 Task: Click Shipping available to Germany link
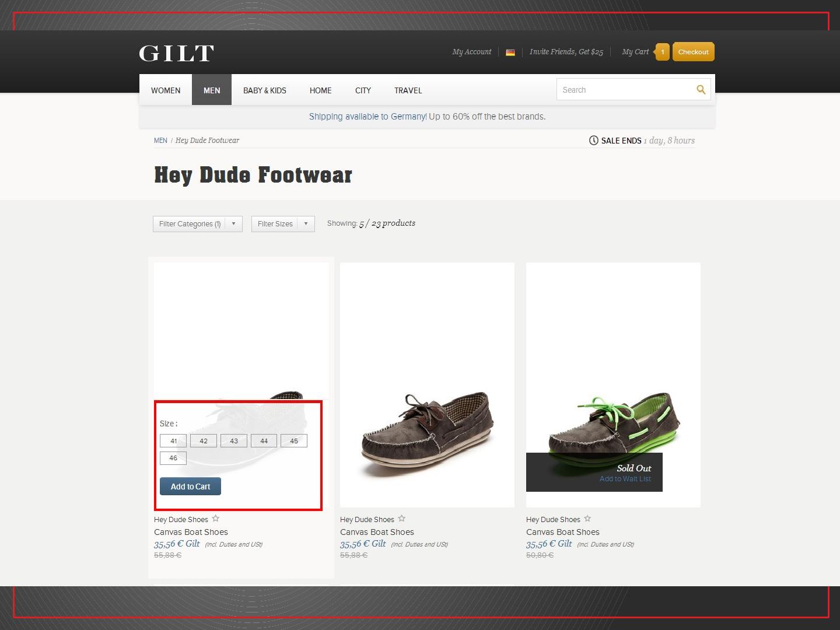[x=368, y=117]
